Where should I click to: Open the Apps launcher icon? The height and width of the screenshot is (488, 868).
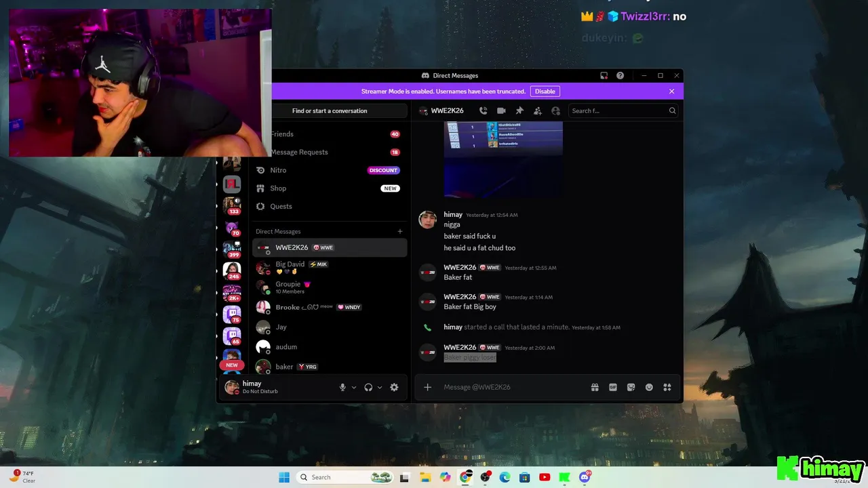[x=667, y=387]
